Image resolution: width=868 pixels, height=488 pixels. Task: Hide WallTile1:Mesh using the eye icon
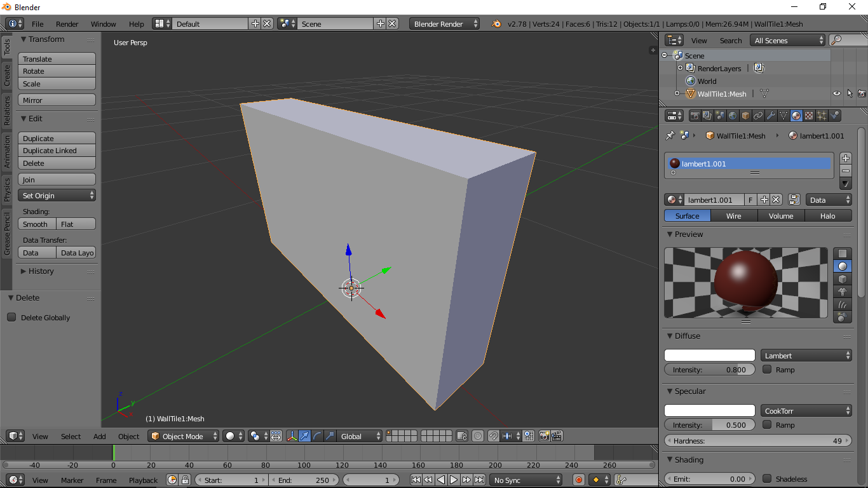click(x=836, y=93)
